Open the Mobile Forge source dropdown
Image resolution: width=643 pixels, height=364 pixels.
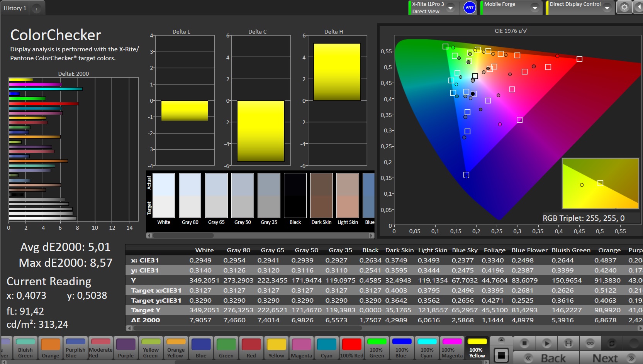(535, 8)
